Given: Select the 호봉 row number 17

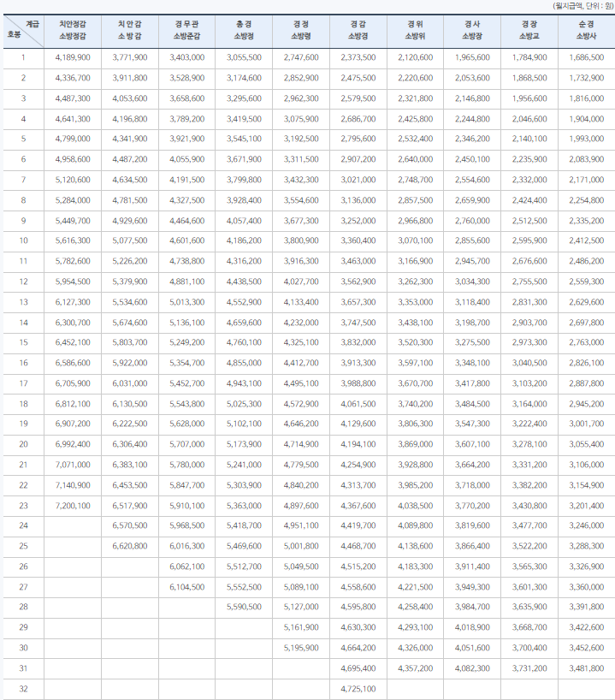Looking at the screenshot, I should coord(23,383).
